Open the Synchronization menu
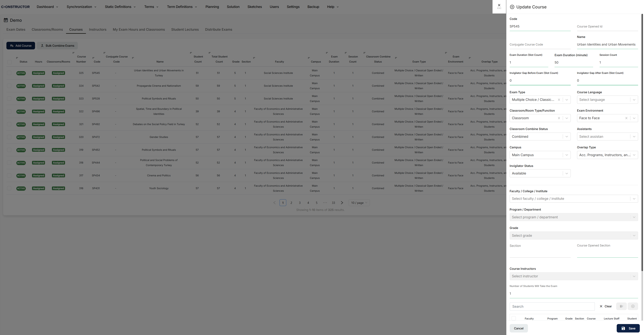Viewport: 644px width, 335px height. pyautogui.click(x=82, y=7)
